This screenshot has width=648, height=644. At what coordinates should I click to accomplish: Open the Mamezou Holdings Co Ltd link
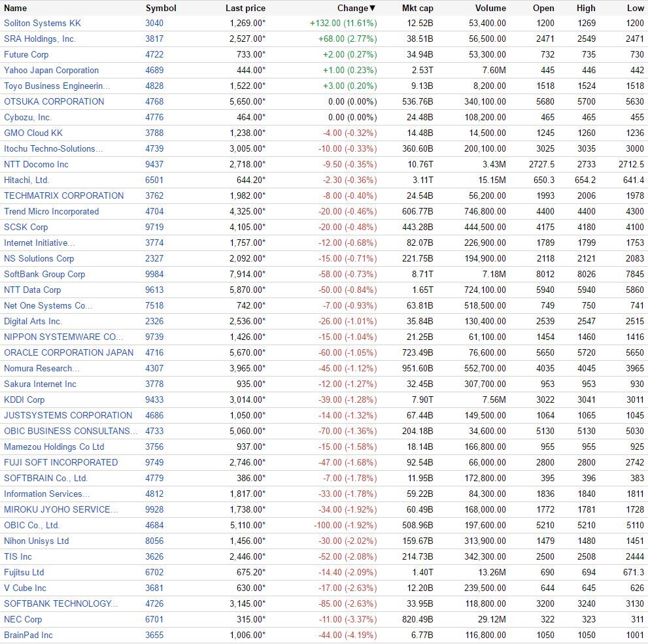54,447
